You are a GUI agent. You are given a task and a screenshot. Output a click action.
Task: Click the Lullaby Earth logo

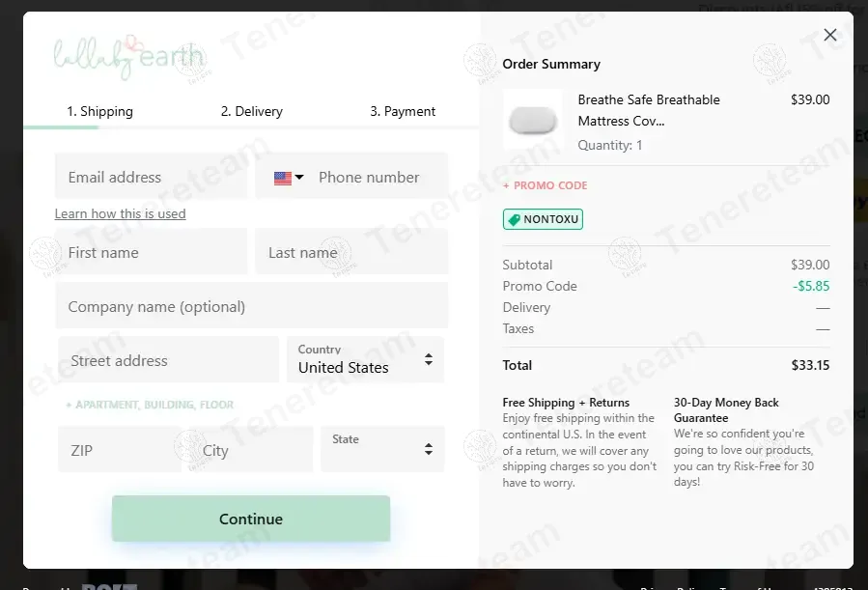(x=129, y=58)
